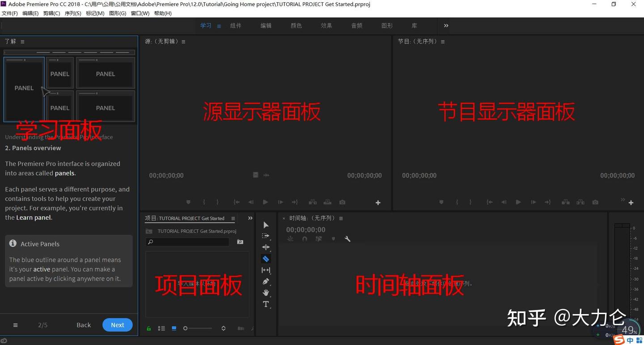This screenshot has width=644, height=345.
Task: Select the Hand tool
Action: tap(266, 293)
